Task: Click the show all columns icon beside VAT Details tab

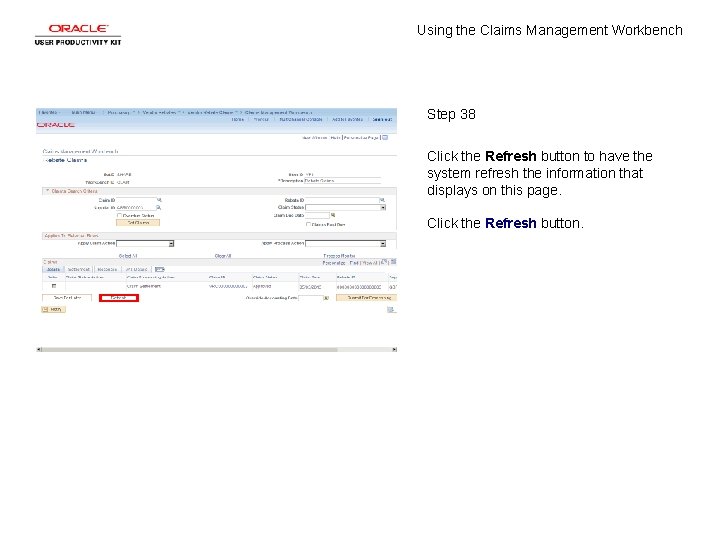Action: pyautogui.click(x=159, y=270)
